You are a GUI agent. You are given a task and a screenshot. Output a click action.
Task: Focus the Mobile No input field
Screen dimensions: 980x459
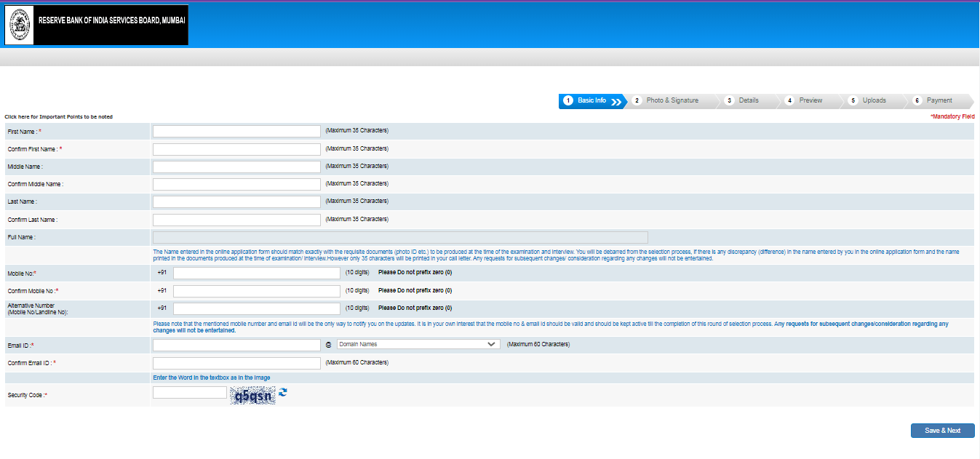click(x=256, y=273)
